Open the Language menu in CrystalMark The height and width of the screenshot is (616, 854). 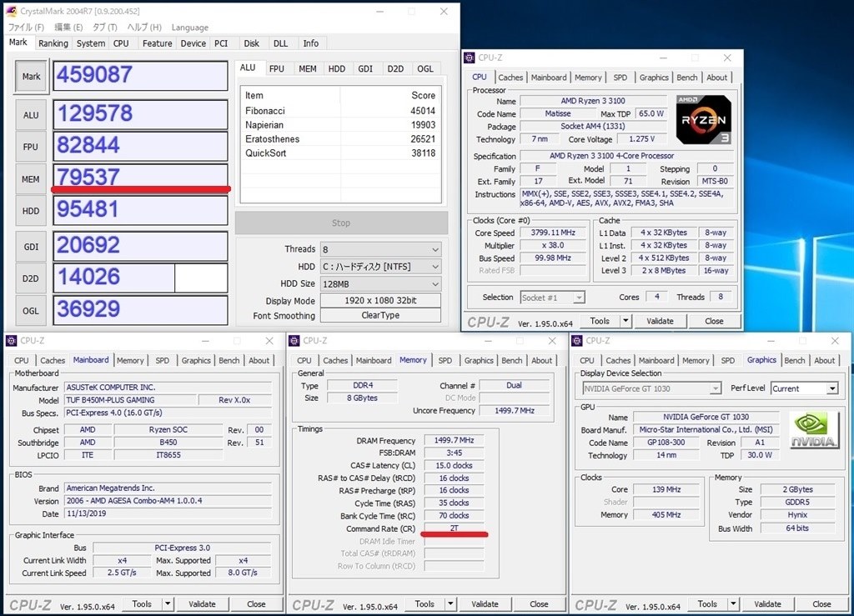click(x=190, y=27)
